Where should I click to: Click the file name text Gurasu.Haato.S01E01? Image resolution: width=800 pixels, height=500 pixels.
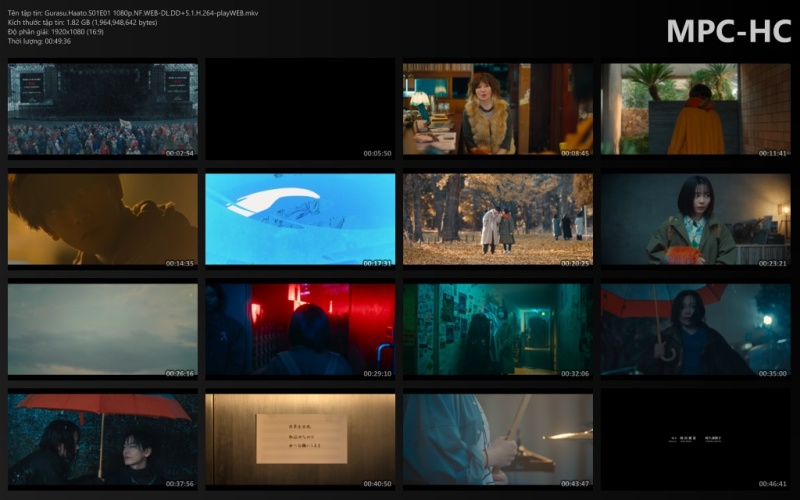click(x=78, y=13)
